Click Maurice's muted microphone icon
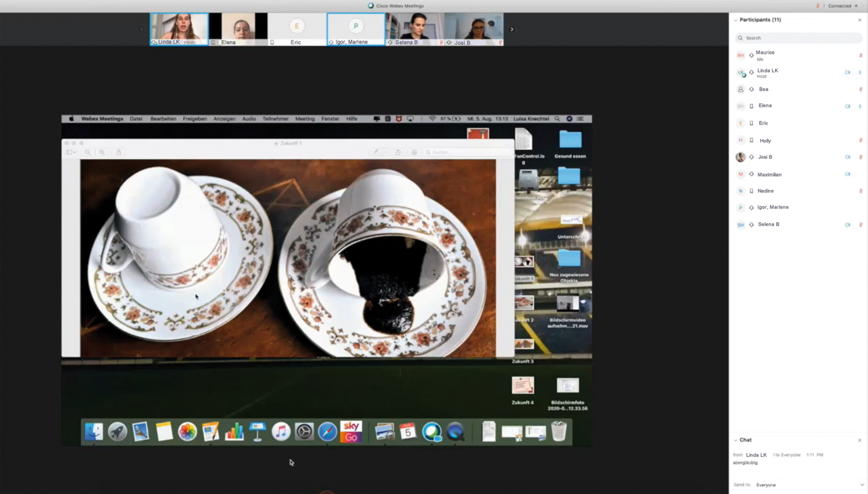The height and width of the screenshot is (494, 868). click(860, 56)
